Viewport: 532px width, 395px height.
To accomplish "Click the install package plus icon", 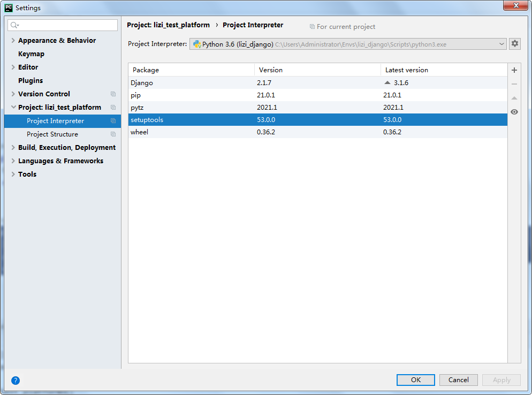I will point(514,70).
